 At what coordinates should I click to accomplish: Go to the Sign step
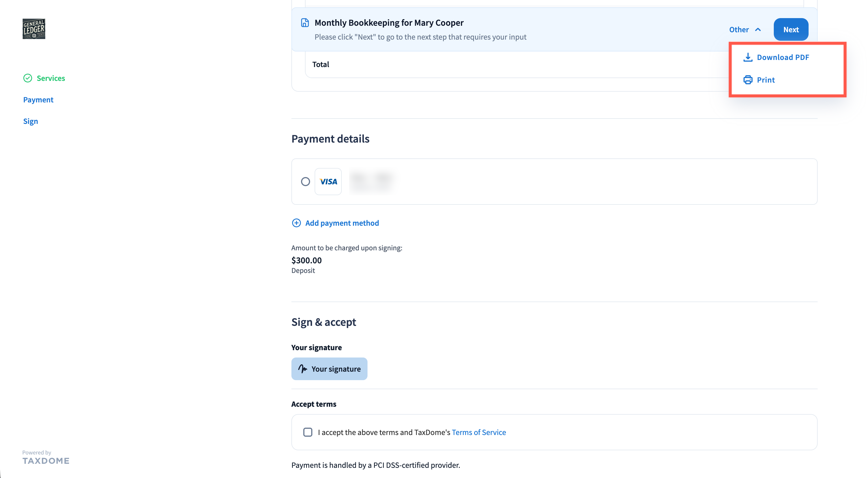click(30, 121)
